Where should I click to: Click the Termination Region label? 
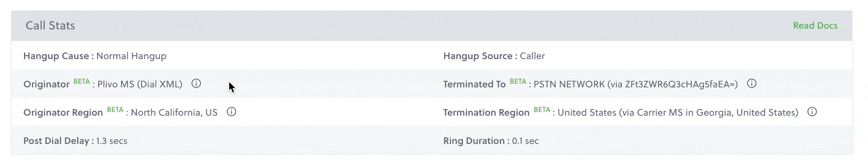(x=486, y=113)
